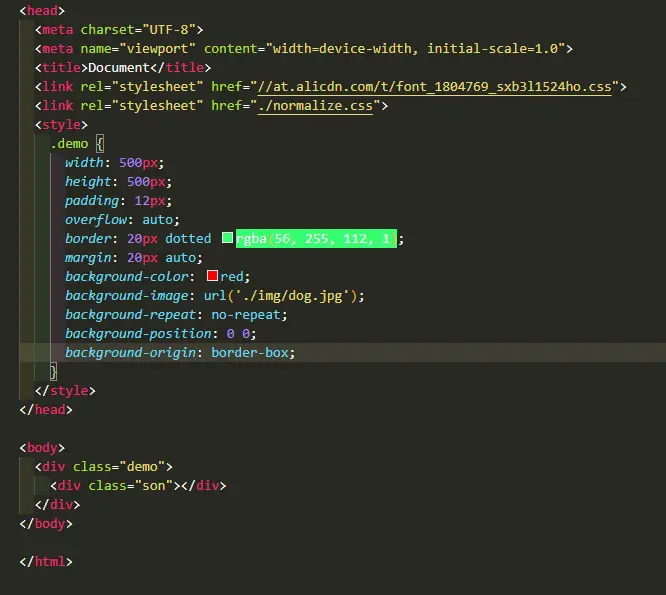Open the red background-color swatch

pyautogui.click(x=212, y=276)
